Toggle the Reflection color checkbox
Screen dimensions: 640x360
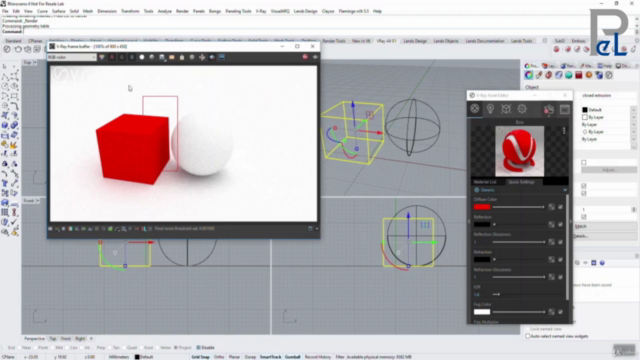pos(561,224)
